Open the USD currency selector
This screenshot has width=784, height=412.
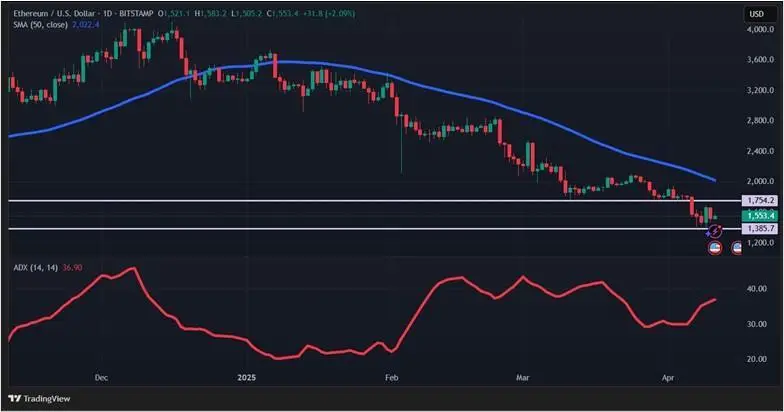(x=756, y=13)
